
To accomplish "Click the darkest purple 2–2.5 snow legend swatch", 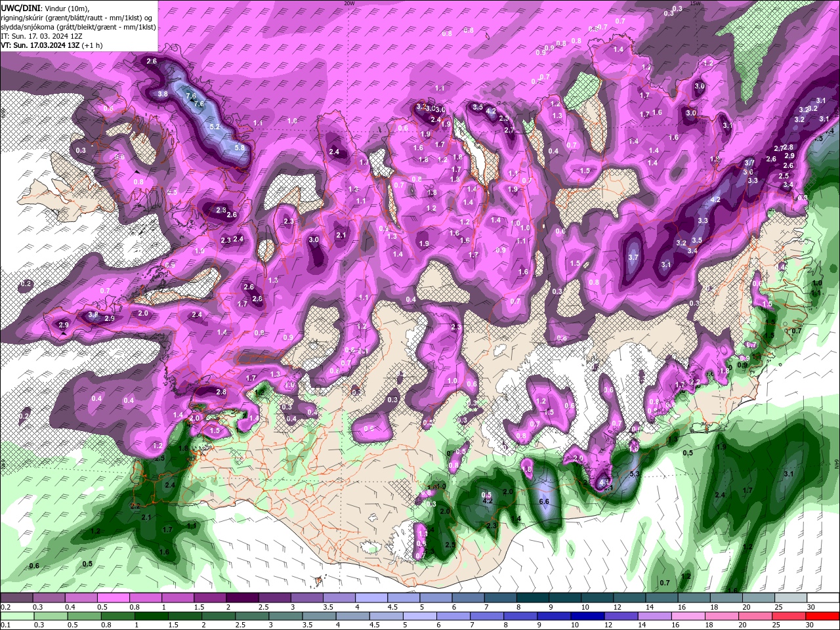I will [x=242, y=598].
